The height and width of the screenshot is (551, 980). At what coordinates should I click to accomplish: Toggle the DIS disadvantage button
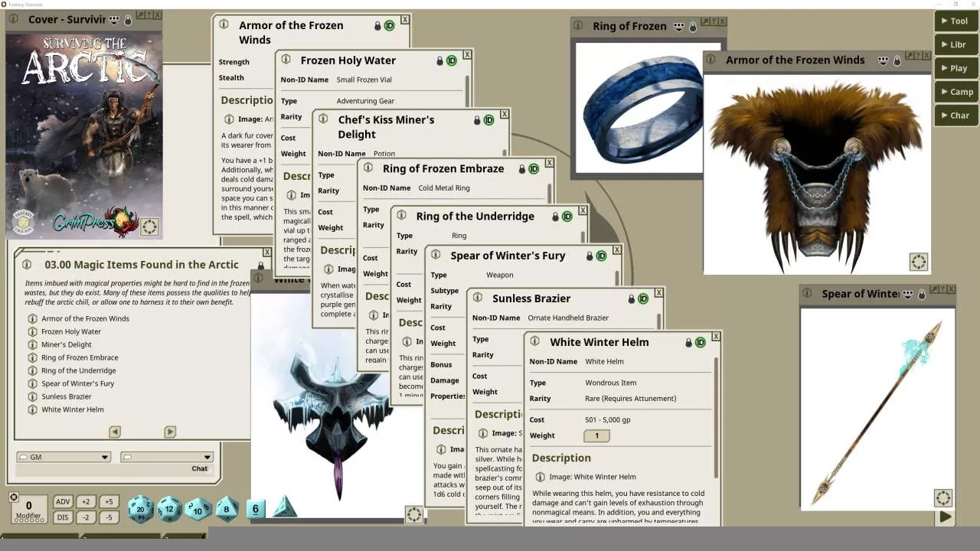click(63, 517)
